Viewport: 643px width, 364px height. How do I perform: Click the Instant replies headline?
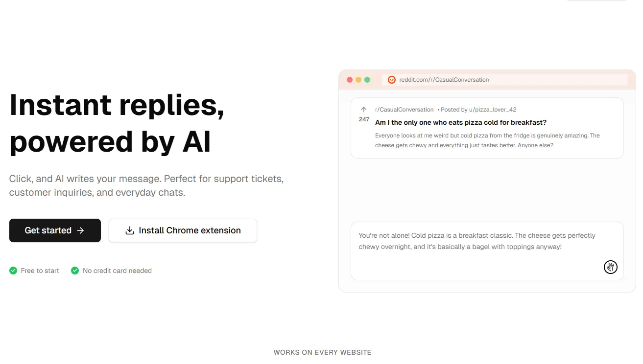tap(117, 123)
